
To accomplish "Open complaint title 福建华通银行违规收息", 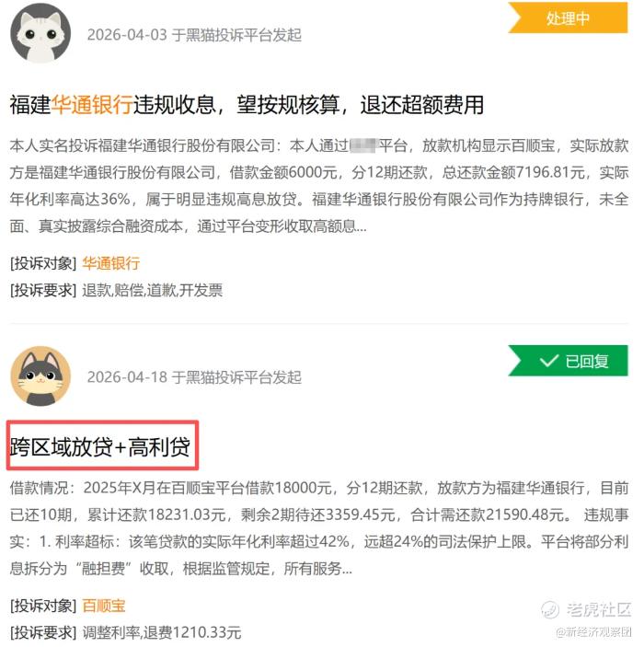I will 247,104.
